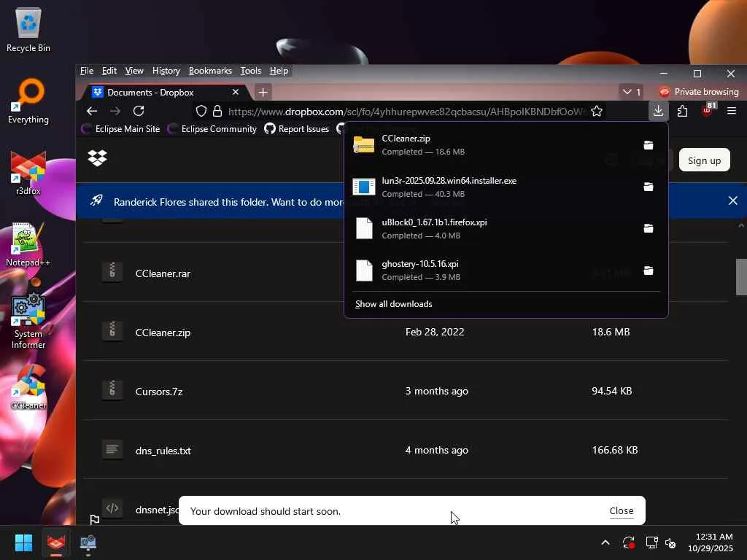This screenshot has width=747, height=560.
Task: Open Report Issues bookmark
Action: coord(297,129)
